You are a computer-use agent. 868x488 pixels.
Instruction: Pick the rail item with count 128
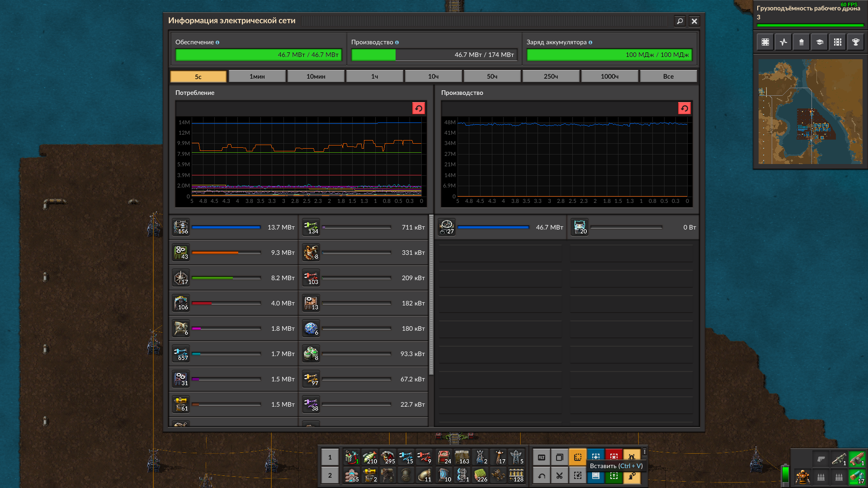517,475
